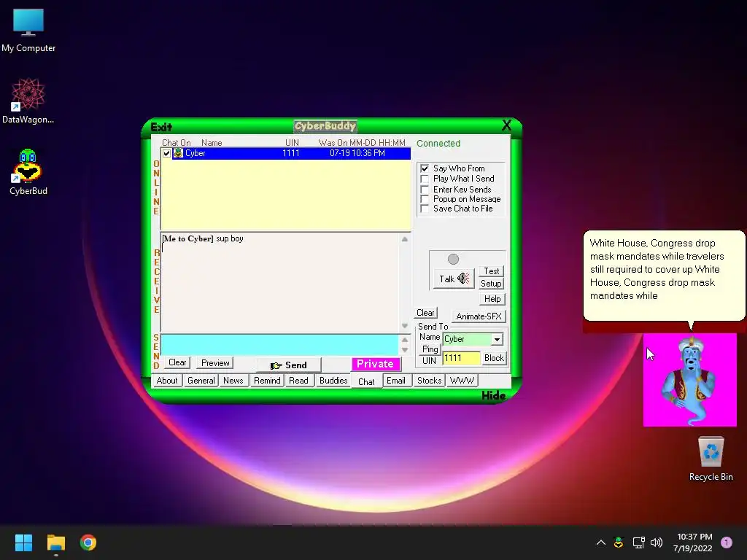Open DataWagon desktop shortcut
The height and width of the screenshot is (560, 747).
pos(28,101)
